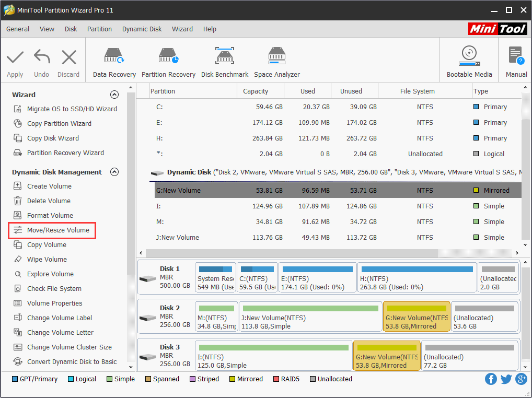The image size is (532, 398).
Task: Start Partition Recovery Wizard
Action: coord(59,153)
